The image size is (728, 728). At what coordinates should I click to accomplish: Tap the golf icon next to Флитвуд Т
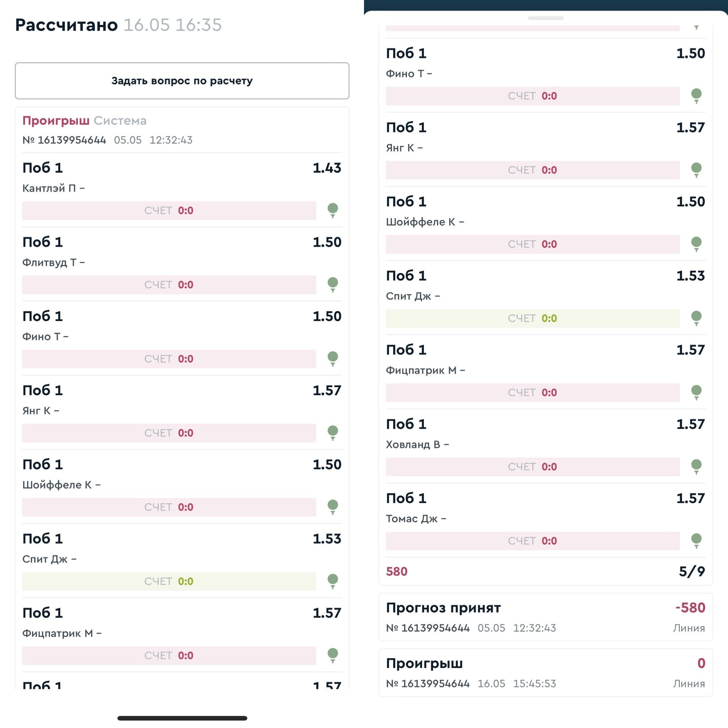tap(332, 284)
